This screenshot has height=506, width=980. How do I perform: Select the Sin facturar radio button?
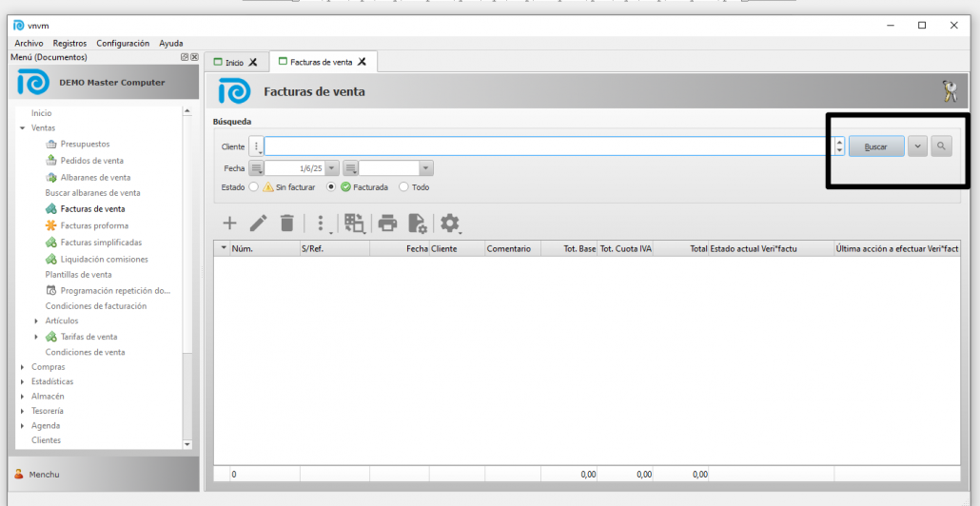254,187
